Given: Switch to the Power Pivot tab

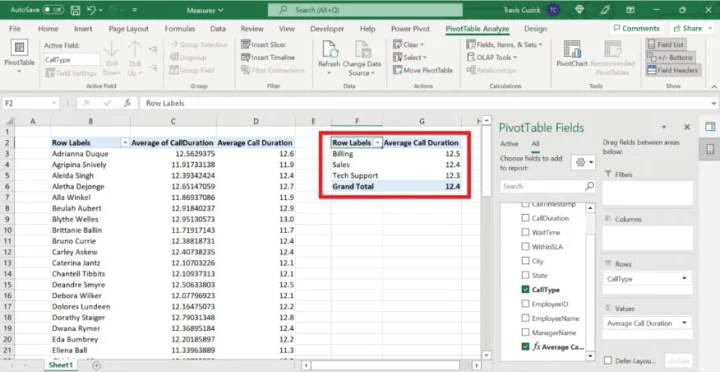Looking at the screenshot, I should pyautogui.click(x=410, y=28).
